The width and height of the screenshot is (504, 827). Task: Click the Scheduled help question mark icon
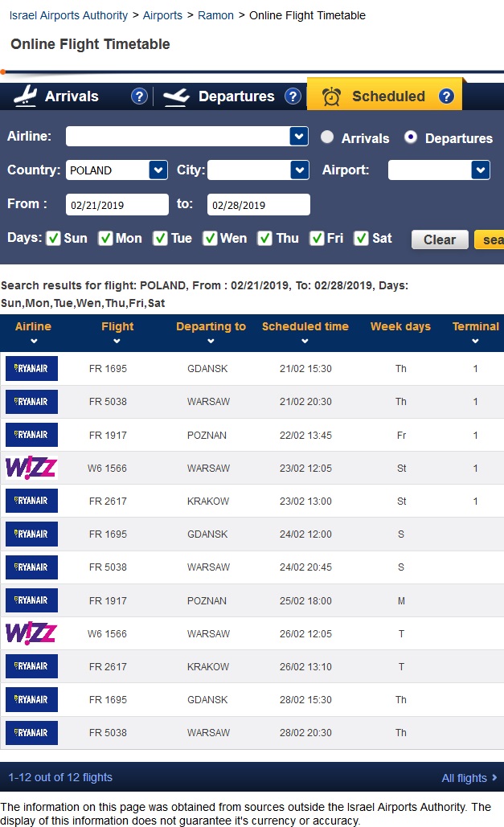(x=446, y=96)
